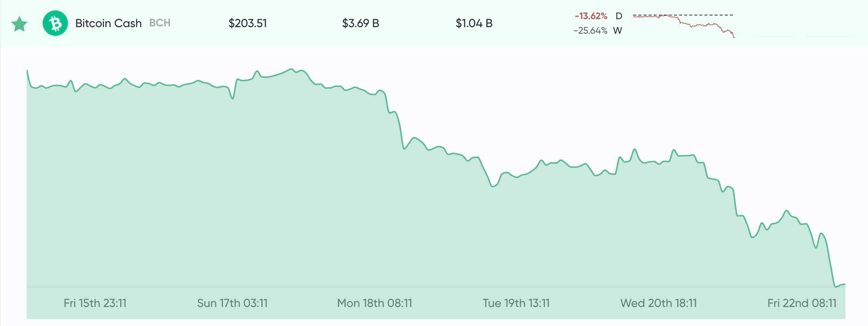This screenshot has width=868, height=326.
Task: Select the $203.51 price value
Action: click(248, 23)
